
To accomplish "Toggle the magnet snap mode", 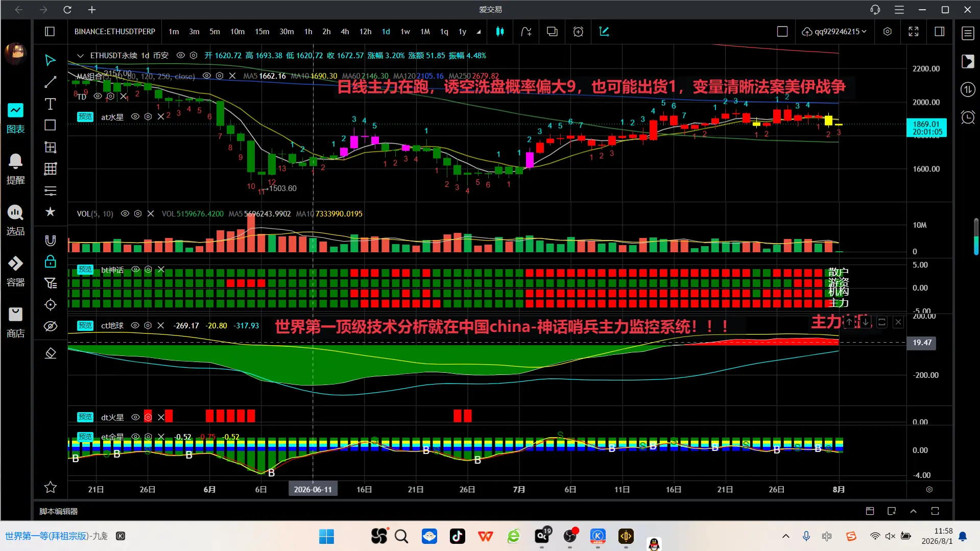I will click(x=50, y=241).
